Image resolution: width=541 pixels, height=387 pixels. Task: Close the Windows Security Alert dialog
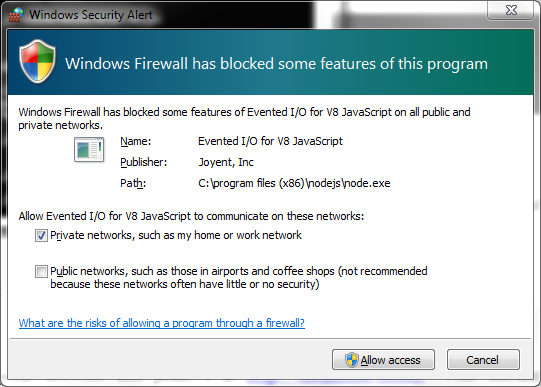click(511, 10)
